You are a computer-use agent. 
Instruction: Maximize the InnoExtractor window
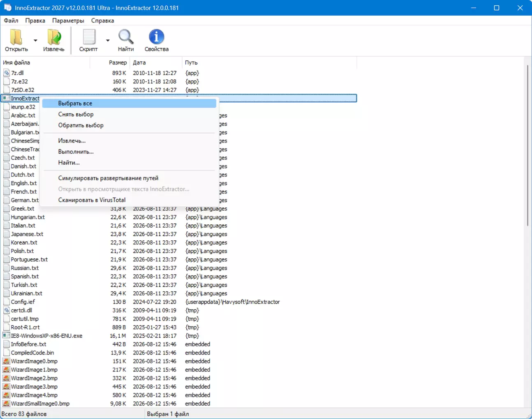[x=497, y=8]
